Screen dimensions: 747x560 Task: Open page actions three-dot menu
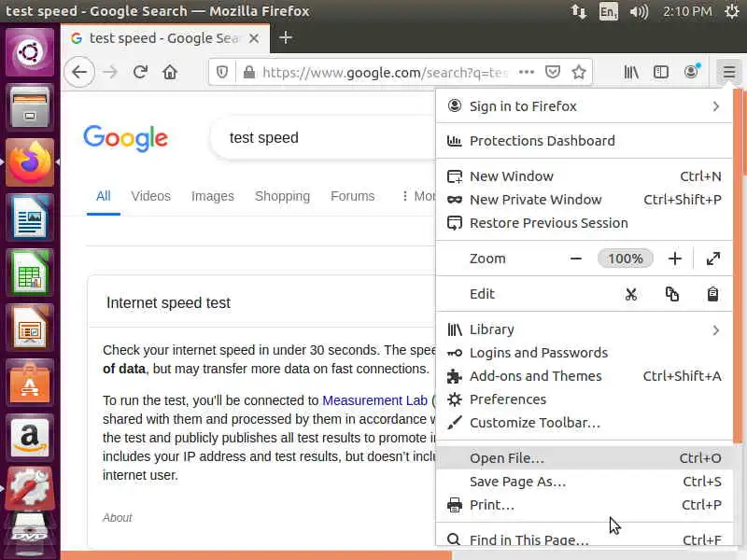coord(527,72)
